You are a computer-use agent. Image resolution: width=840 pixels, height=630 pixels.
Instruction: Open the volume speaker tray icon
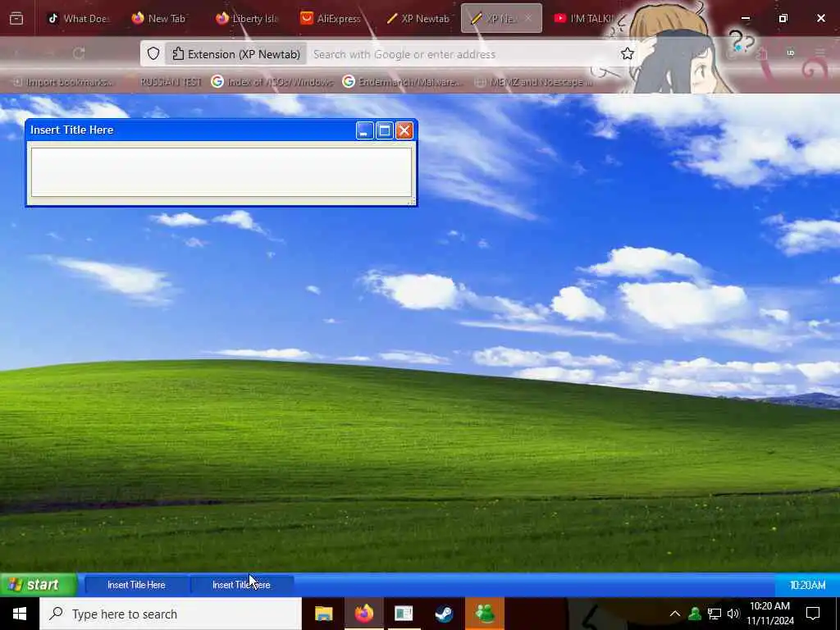coord(733,614)
